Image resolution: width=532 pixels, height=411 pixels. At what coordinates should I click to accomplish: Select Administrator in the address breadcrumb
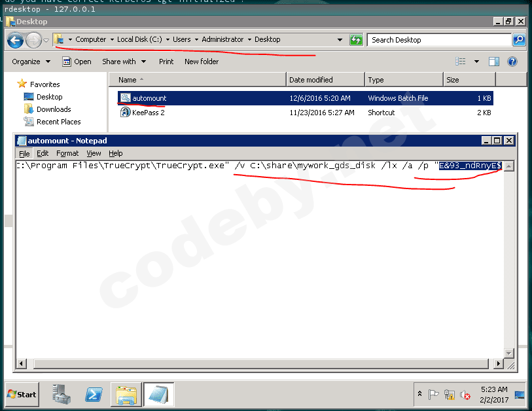[x=222, y=39]
